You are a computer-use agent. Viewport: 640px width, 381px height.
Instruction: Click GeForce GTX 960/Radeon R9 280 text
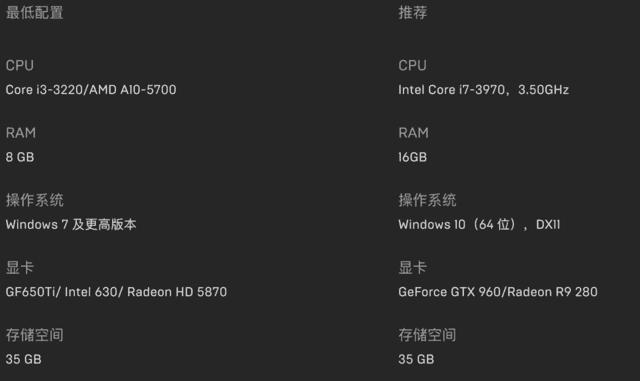coord(498,292)
